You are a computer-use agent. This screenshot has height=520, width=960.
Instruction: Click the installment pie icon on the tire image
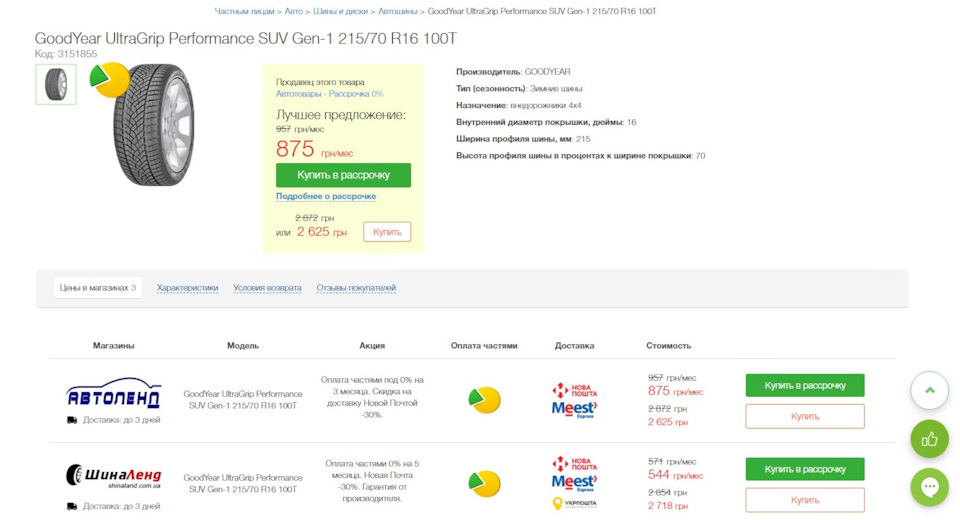click(x=110, y=80)
